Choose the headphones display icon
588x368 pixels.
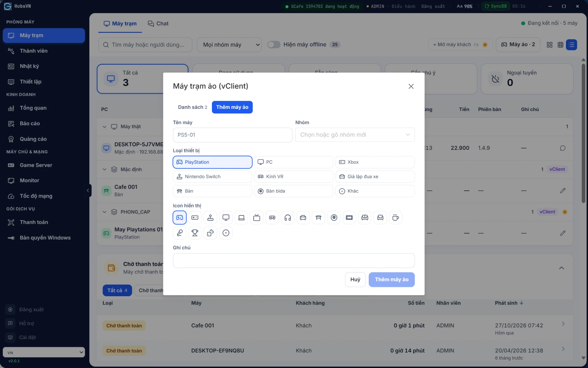(x=288, y=217)
